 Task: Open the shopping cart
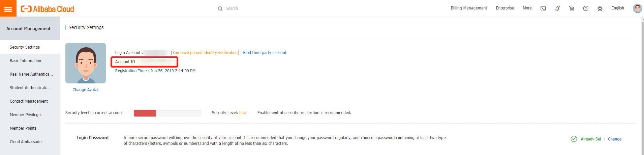572,8
